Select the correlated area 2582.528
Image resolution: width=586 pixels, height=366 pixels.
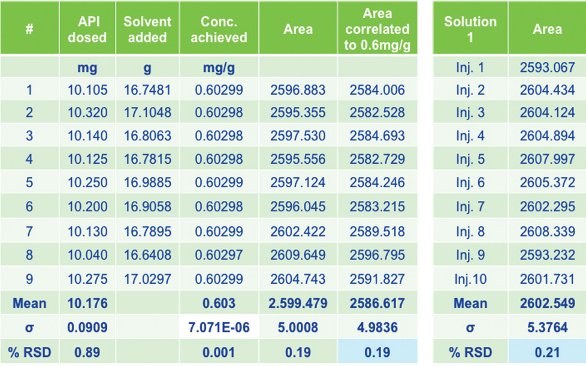(x=377, y=113)
